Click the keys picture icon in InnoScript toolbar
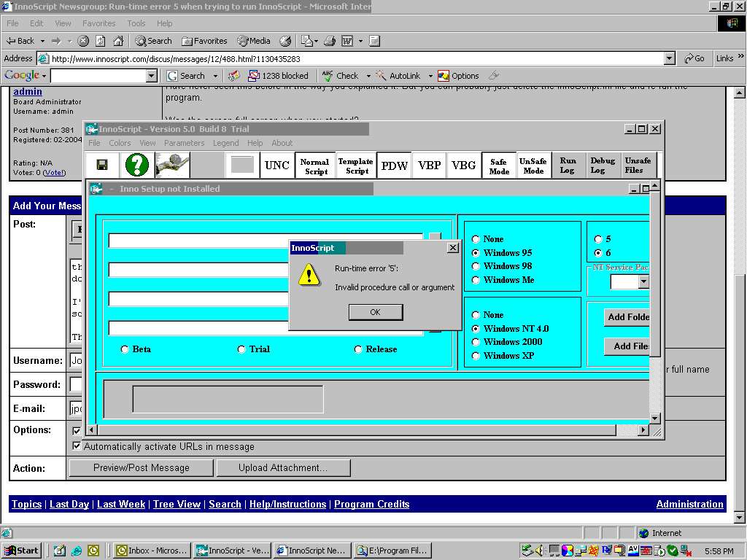This screenshot has width=747, height=560. click(x=172, y=166)
